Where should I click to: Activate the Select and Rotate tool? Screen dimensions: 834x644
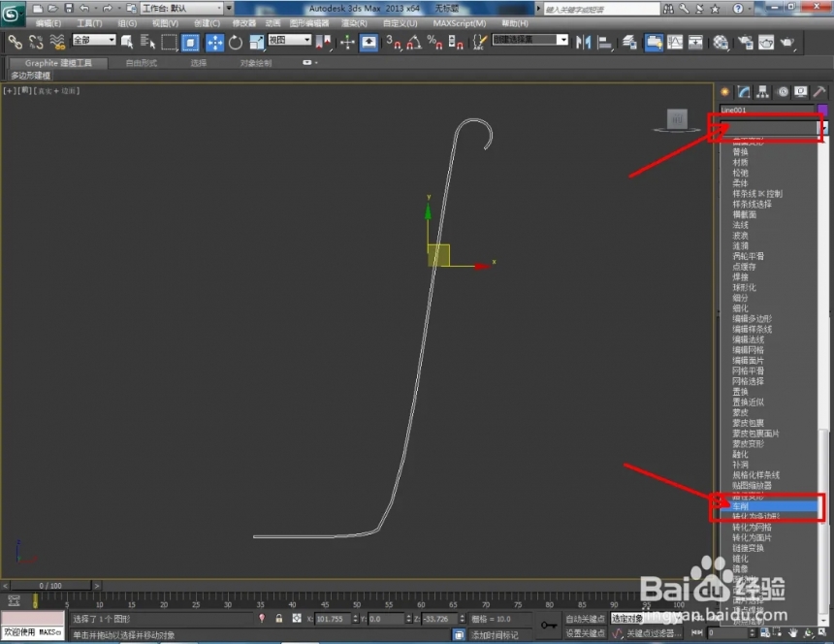pyautogui.click(x=236, y=42)
